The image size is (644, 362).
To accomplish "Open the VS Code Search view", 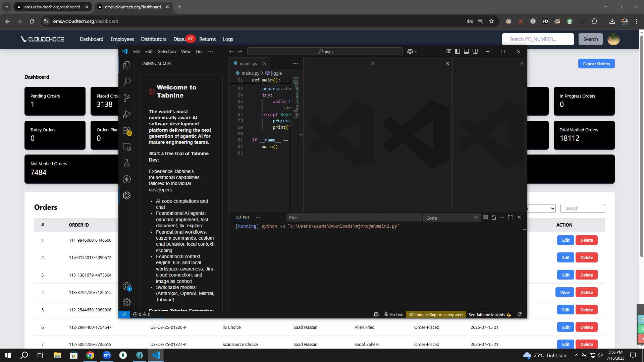I will pos(127,81).
